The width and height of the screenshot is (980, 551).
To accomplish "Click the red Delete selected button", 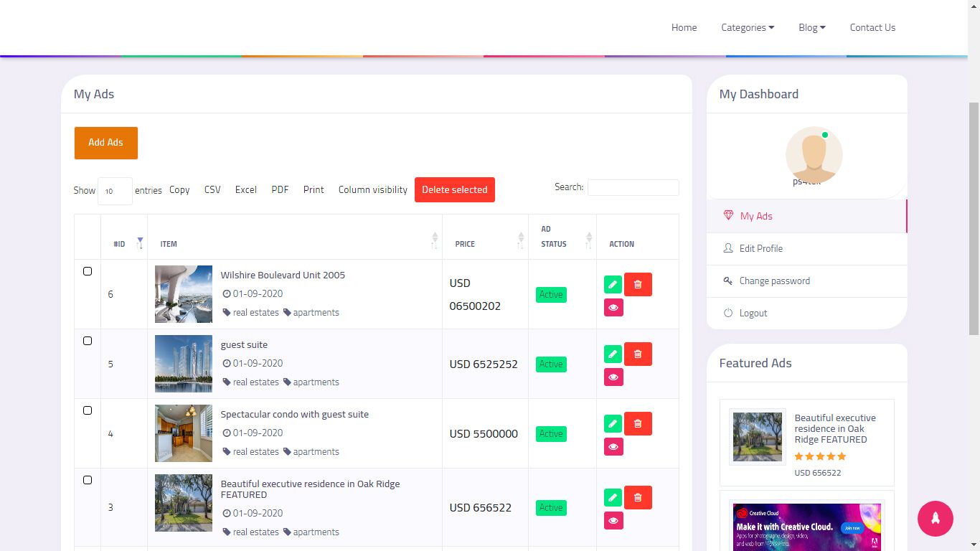I will tap(454, 189).
